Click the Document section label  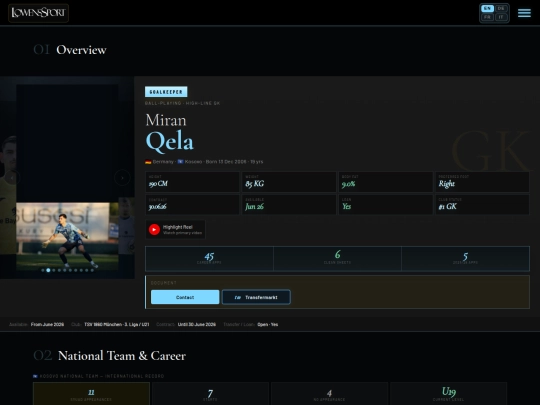164,283
